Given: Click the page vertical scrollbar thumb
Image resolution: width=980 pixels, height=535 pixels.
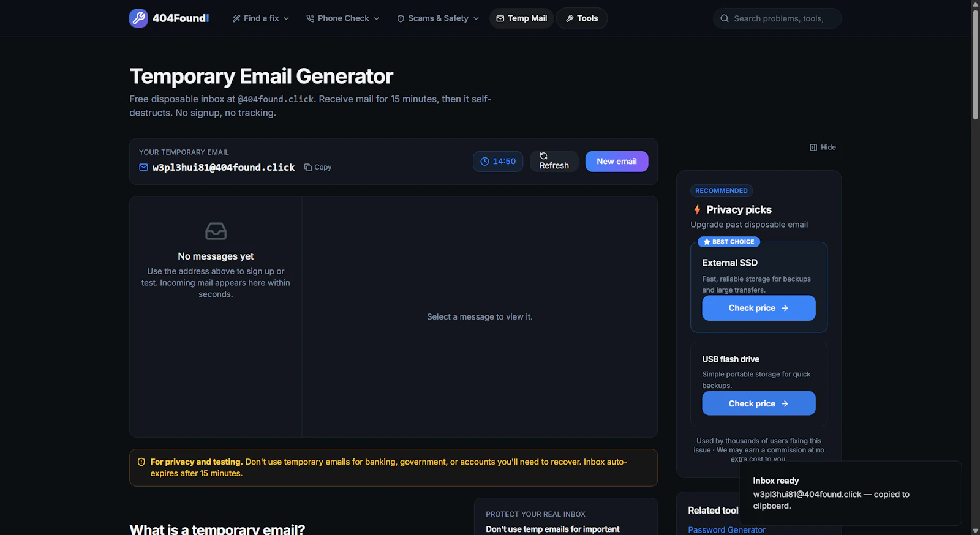Looking at the screenshot, I should pos(976,64).
